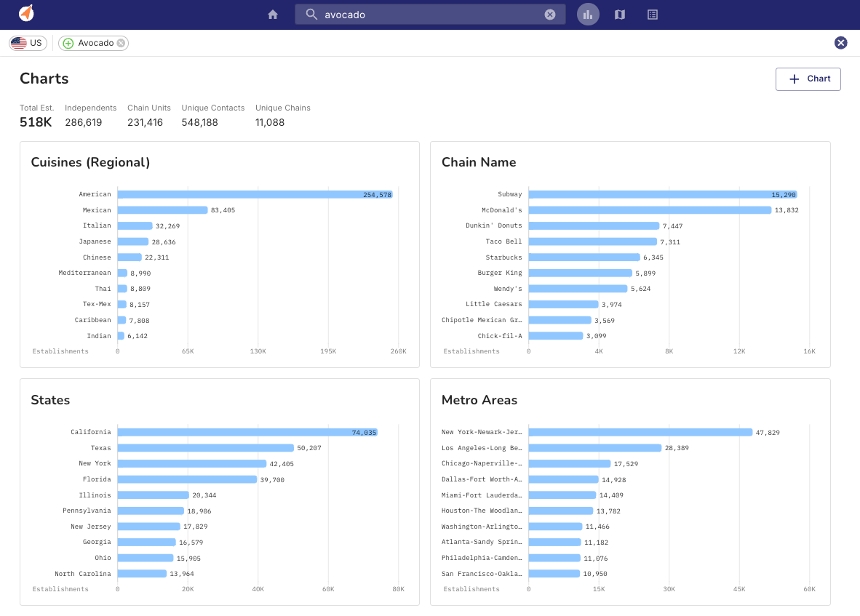Click the Unique Chains value 11,088
860x616 pixels.
(270, 122)
